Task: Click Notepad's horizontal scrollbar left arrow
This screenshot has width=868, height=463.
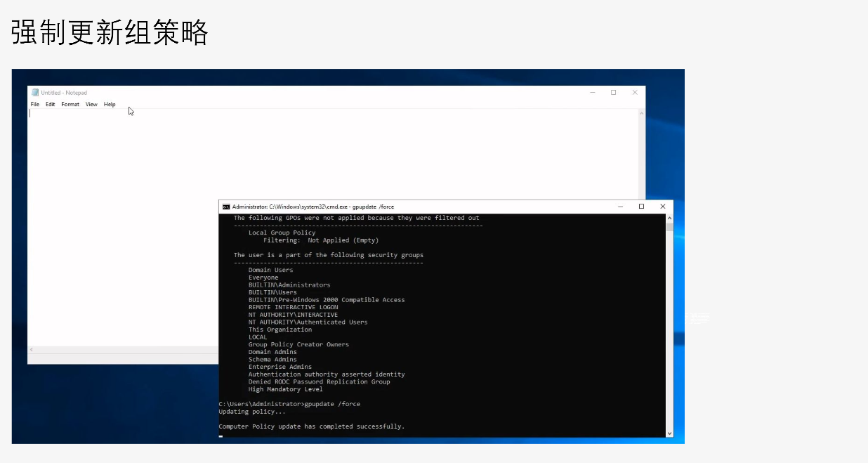Action: tap(31, 350)
